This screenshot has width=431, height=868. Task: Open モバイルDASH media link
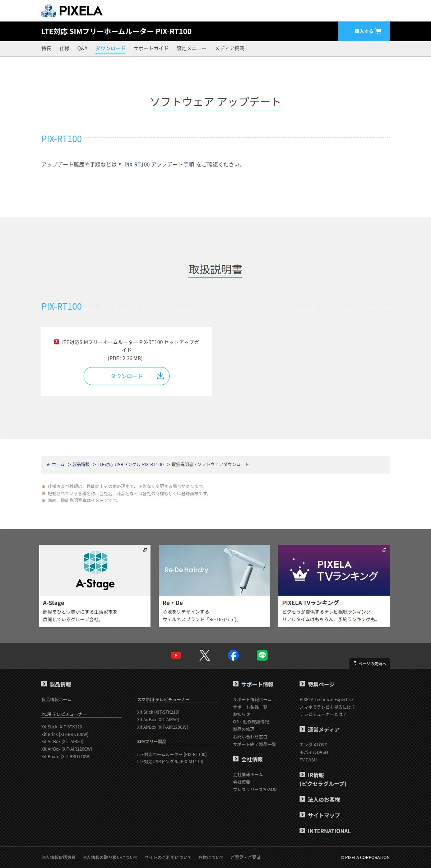[x=314, y=752]
